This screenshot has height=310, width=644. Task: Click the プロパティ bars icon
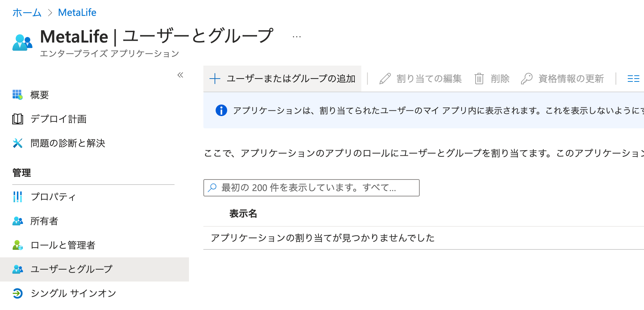18,197
